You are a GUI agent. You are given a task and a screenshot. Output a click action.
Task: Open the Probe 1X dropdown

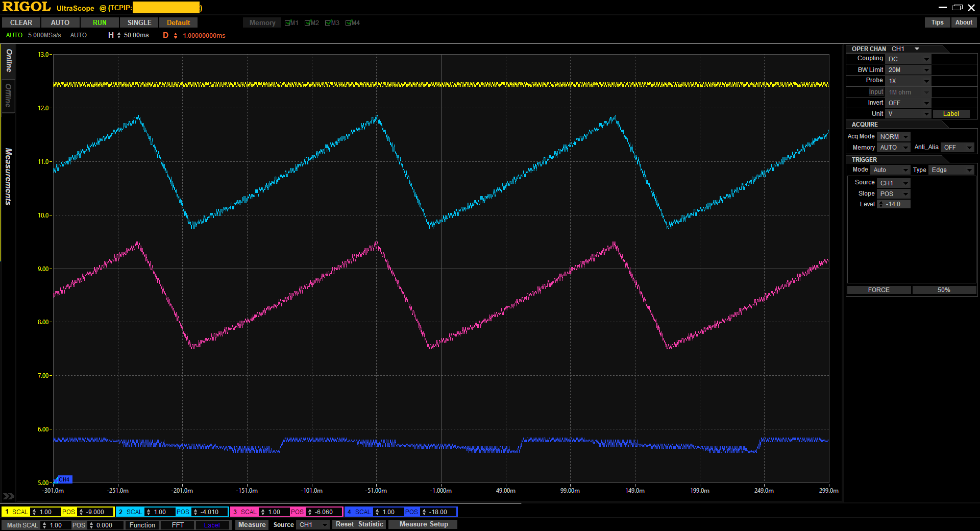tap(909, 81)
